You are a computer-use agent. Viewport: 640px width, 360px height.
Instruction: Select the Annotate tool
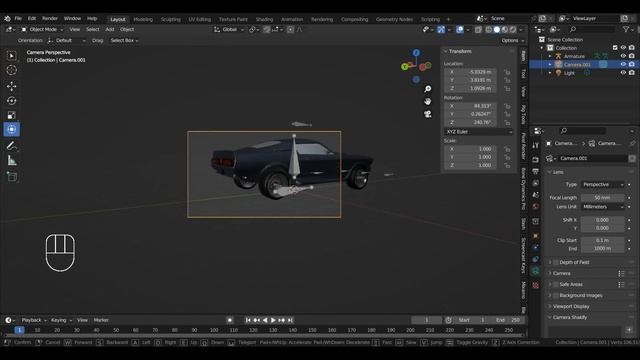click(11, 146)
